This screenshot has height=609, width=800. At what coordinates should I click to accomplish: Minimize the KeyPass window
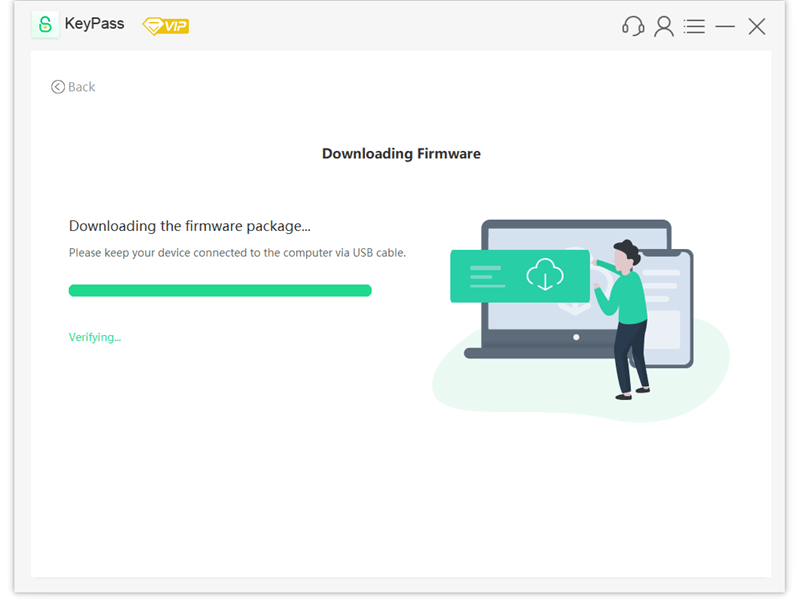[x=725, y=27]
